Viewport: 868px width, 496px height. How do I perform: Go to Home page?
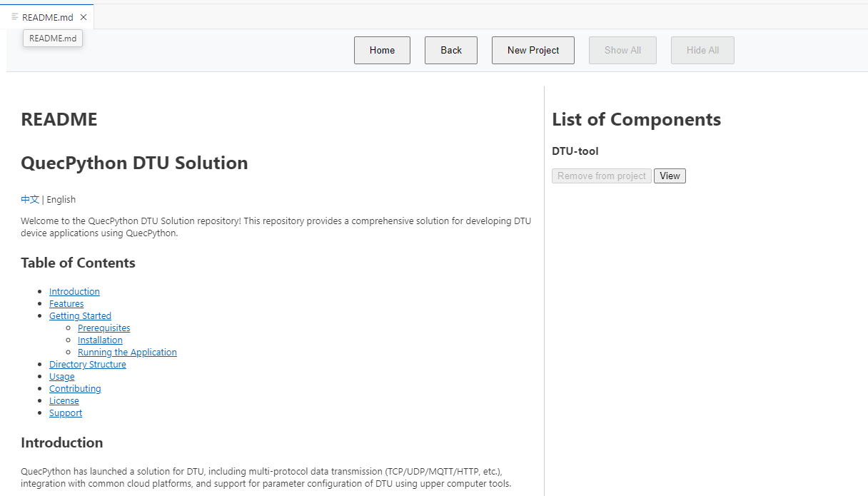(x=382, y=50)
